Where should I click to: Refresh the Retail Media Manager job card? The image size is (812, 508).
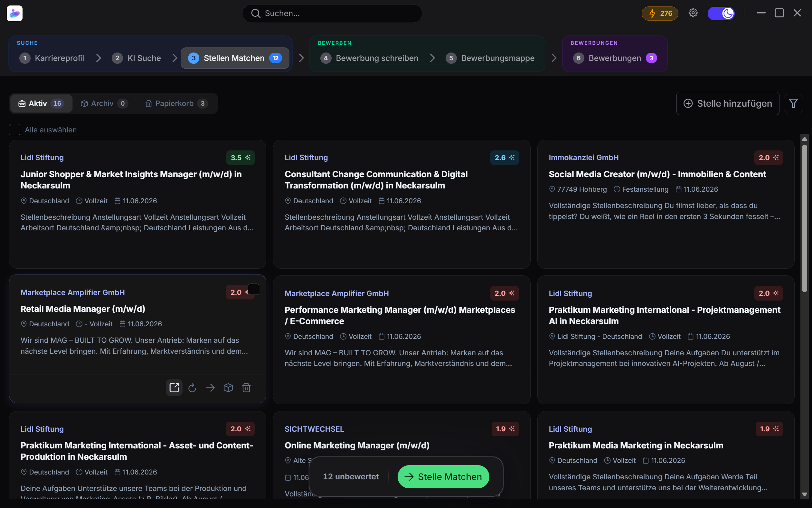[x=192, y=388]
